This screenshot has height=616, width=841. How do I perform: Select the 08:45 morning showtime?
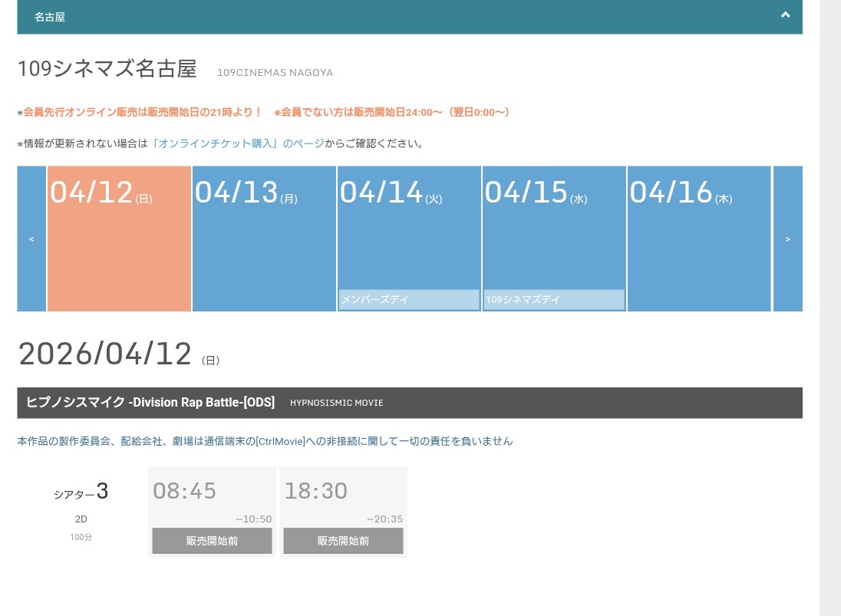coord(184,491)
